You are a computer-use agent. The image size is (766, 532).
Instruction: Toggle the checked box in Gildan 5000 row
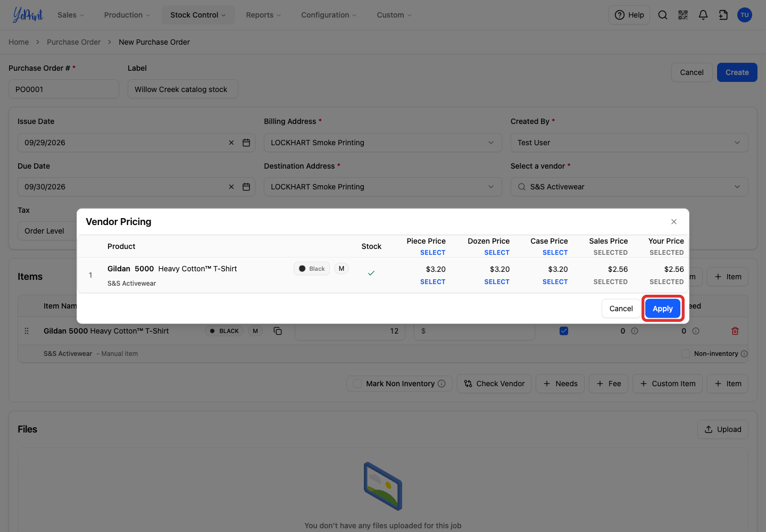[564, 331]
